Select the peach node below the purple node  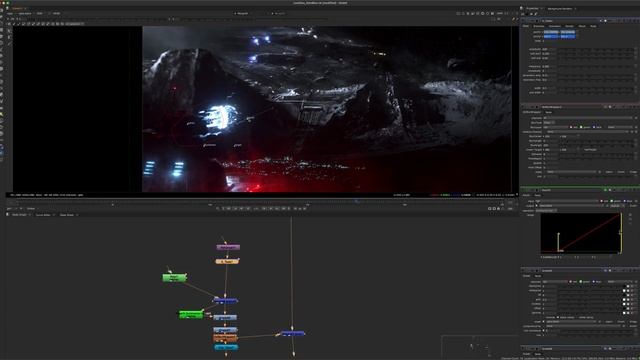tap(227, 261)
